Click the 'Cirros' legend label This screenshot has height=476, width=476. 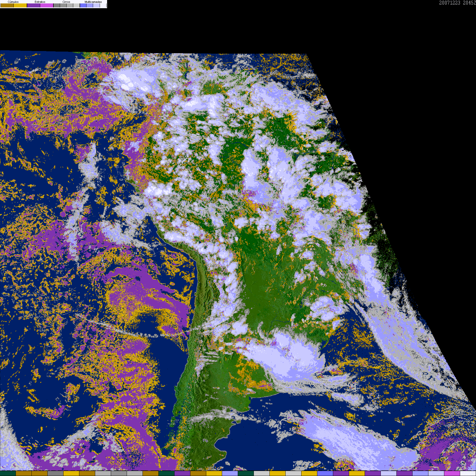click(x=66, y=2)
